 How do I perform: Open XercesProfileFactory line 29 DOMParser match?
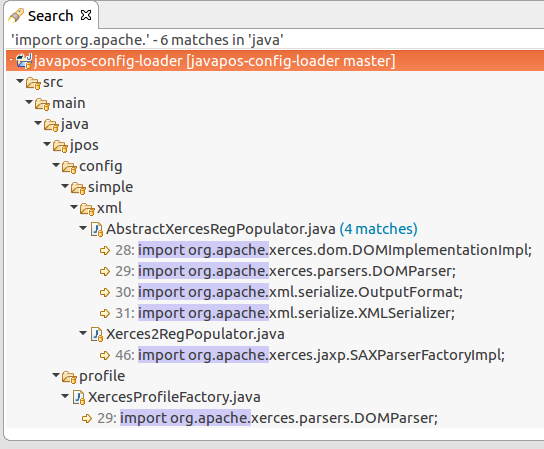pyautogui.click(x=279, y=418)
